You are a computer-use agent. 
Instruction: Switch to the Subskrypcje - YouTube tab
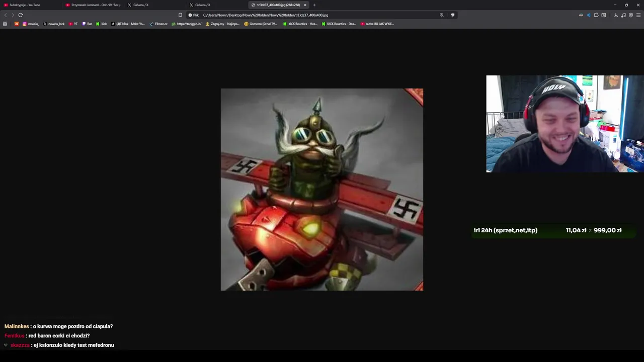point(30,5)
